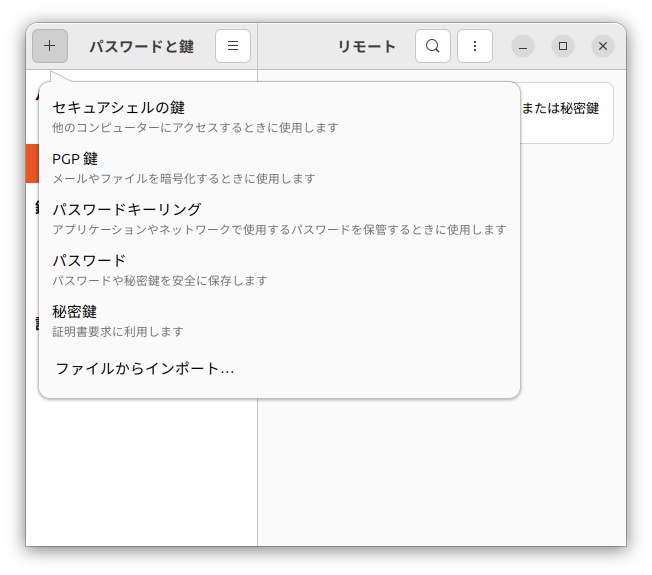Close the Passwords and Keys window
The image size is (652, 575).
tap(602, 46)
